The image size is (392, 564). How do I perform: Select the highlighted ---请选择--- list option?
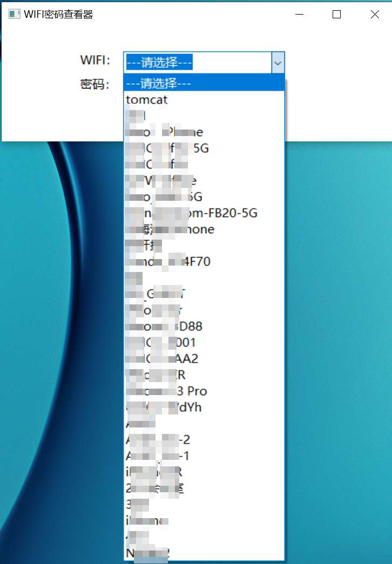click(204, 83)
